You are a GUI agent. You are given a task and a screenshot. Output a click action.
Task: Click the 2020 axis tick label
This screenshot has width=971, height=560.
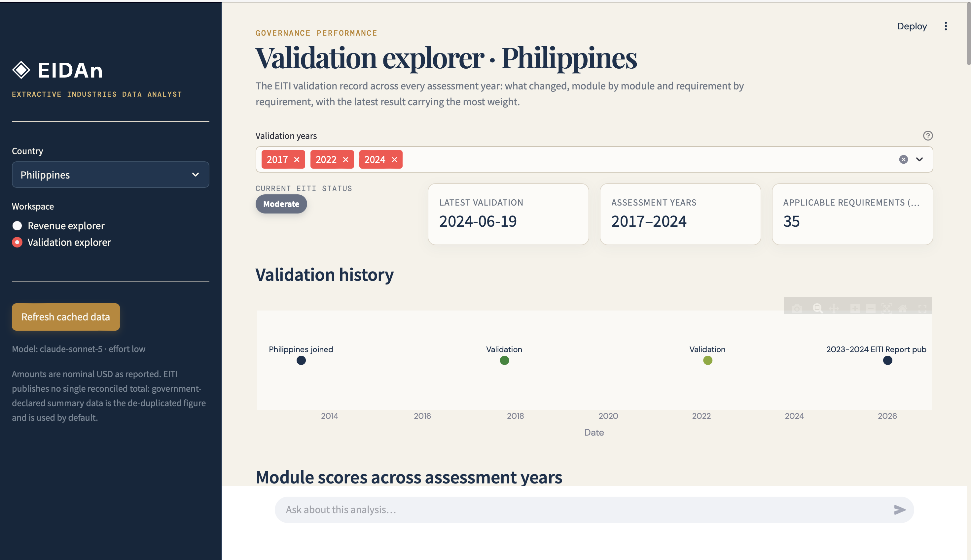point(608,416)
